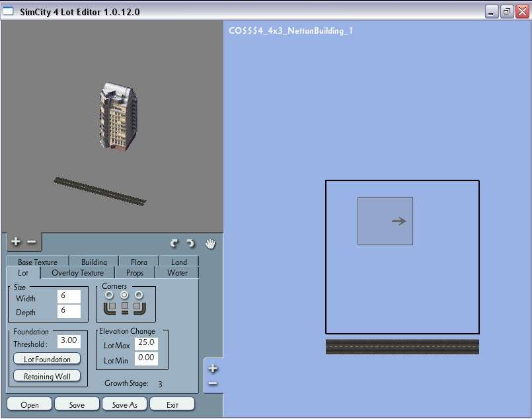The image size is (532, 419).
Task: Zoom out the 3D preview with minus icon
Action: point(32,242)
